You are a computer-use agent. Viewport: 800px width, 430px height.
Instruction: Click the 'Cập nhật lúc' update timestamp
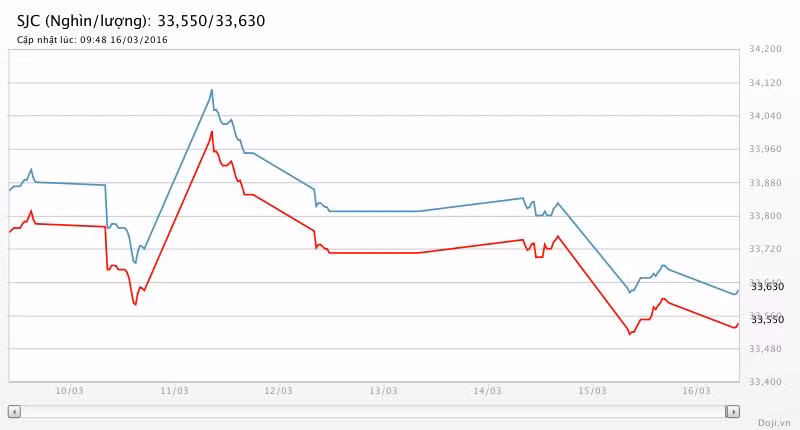(92, 40)
